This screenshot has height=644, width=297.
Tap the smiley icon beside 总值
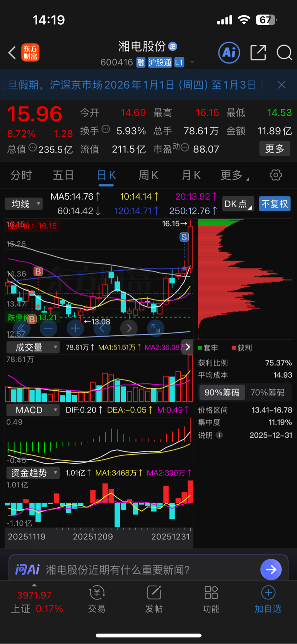point(33,148)
